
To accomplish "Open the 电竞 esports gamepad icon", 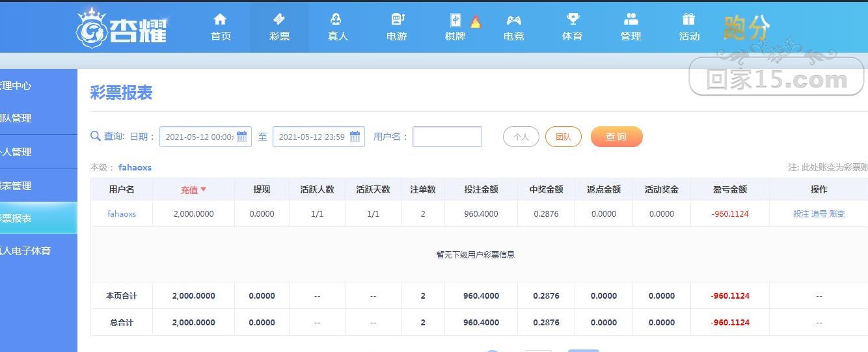I will [x=514, y=20].
